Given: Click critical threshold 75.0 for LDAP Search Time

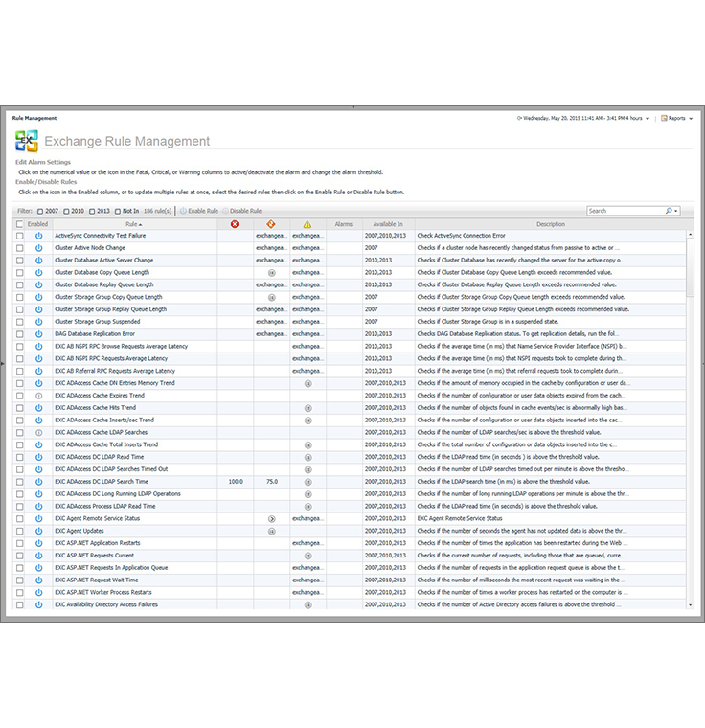Looking at the screenshot, I should (x=272, y=482).
